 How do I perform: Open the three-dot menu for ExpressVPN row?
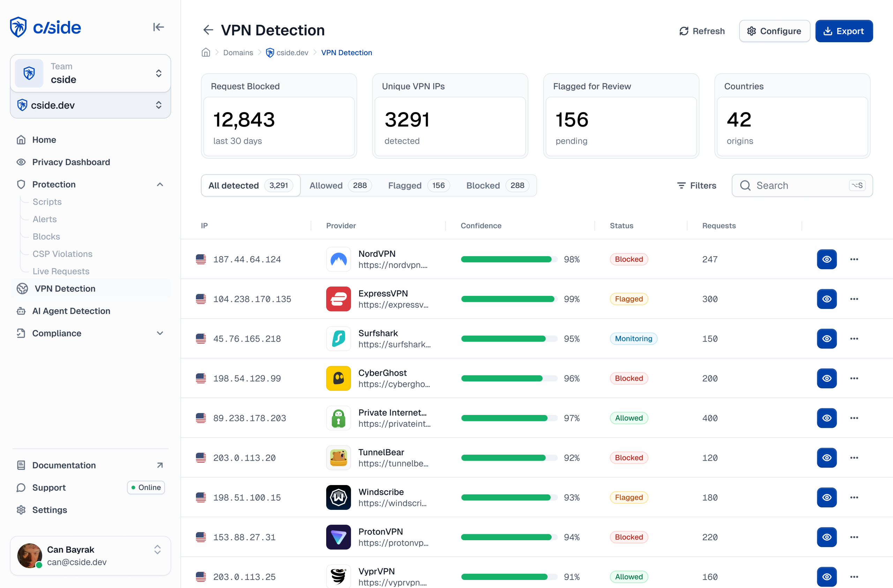pyautogui.click(x=854, y=299)
